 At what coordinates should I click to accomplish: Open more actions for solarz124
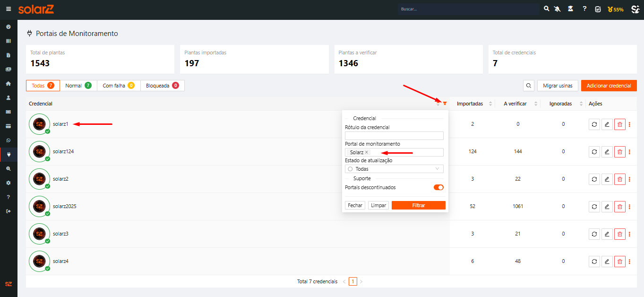[629, 152]
